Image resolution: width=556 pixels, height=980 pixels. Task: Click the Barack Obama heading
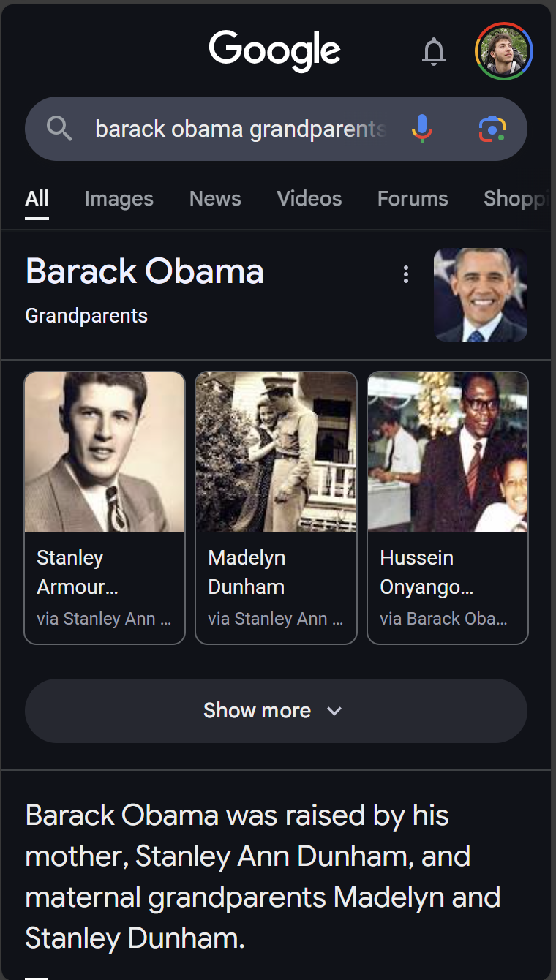[145, 271]
